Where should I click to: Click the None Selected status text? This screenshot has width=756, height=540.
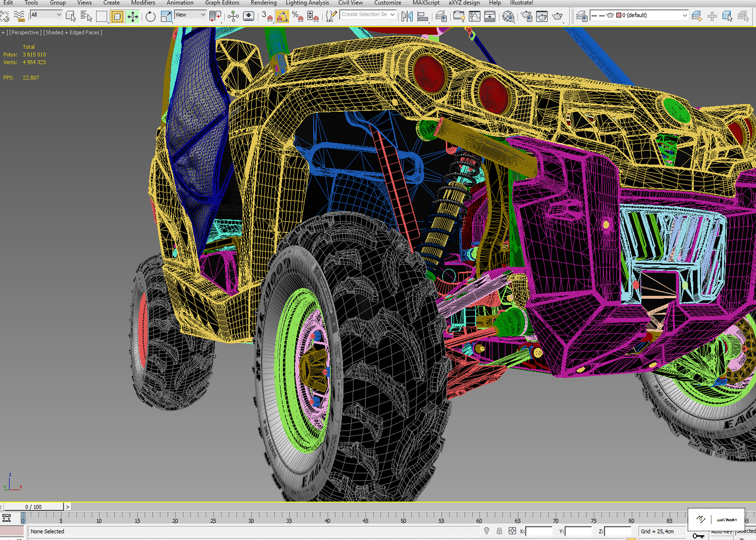[x=47, y=531]
